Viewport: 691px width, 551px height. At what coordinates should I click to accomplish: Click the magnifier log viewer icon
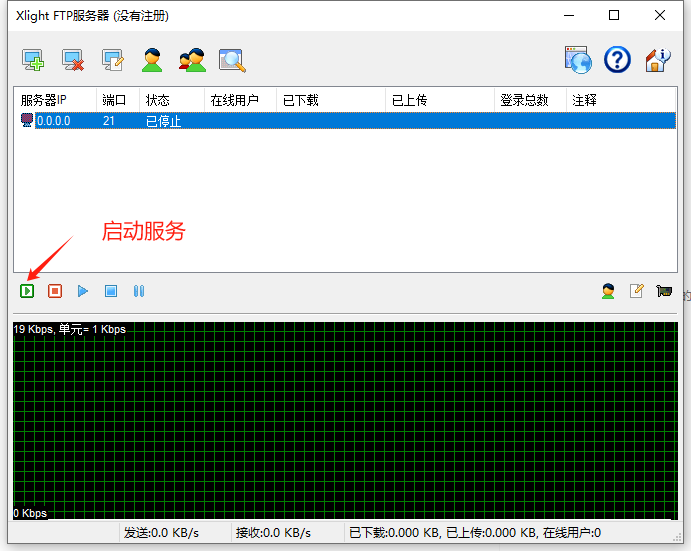coord(232,61)
